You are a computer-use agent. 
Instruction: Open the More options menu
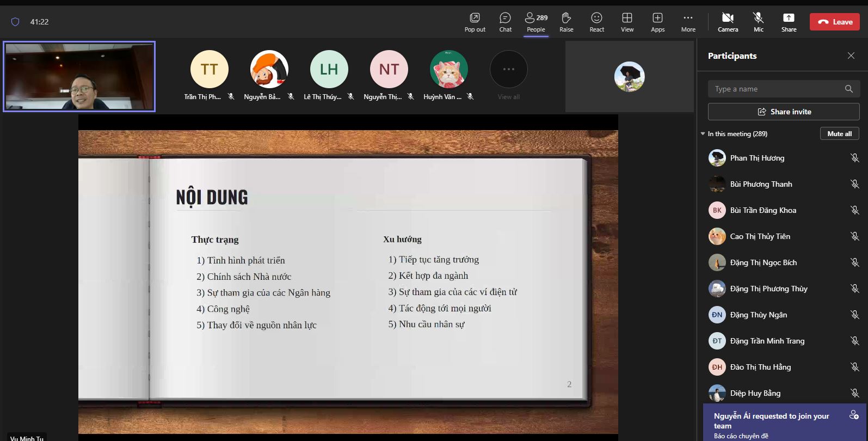point(688,22)
